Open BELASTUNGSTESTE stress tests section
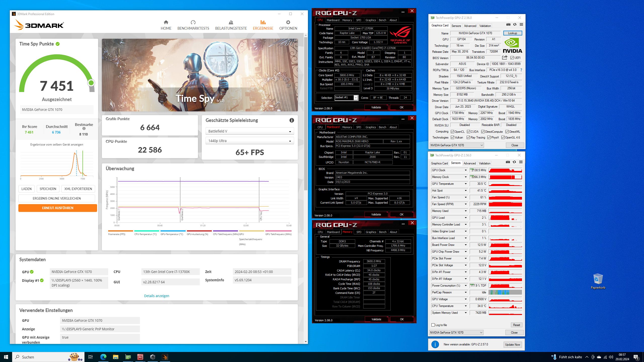The width and height of the screenshot is (644, 362). [x=231, y=25]
